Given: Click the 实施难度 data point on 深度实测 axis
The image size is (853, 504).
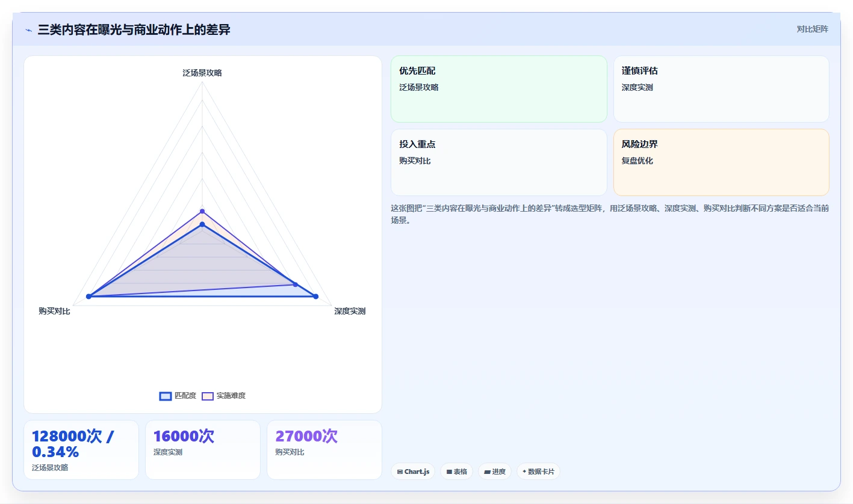Looking at the screenshot, I should 295,284.
